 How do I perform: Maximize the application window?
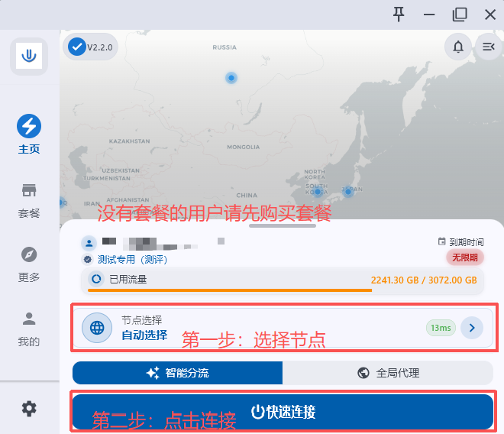pos(460,15)
